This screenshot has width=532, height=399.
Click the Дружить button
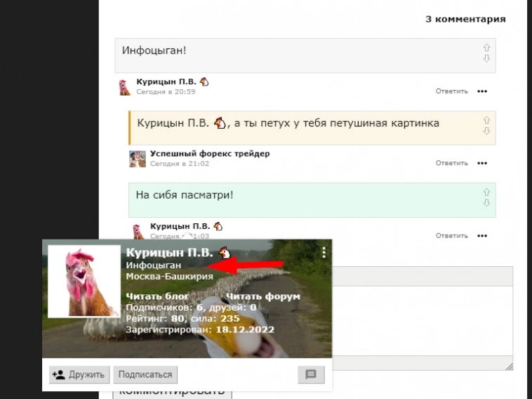pyautogui.click(x=79, y=374)
